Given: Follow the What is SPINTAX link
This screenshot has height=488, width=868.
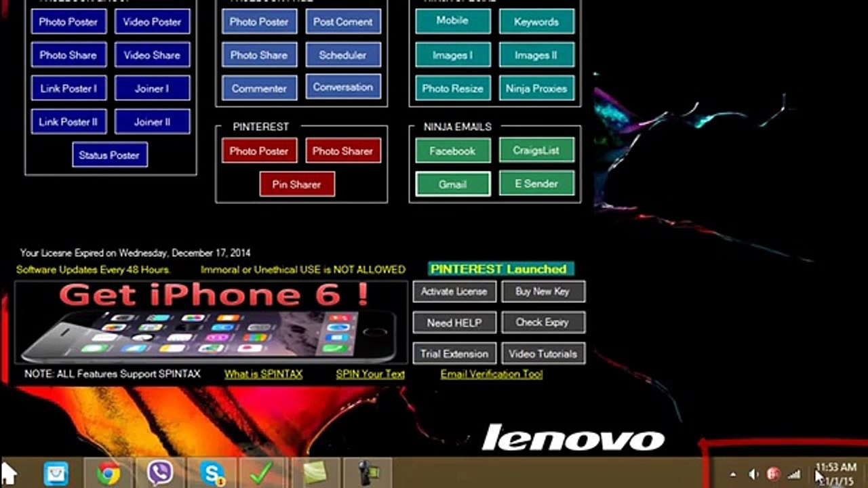Looking at the screenshot, I should tap(263, 374).
